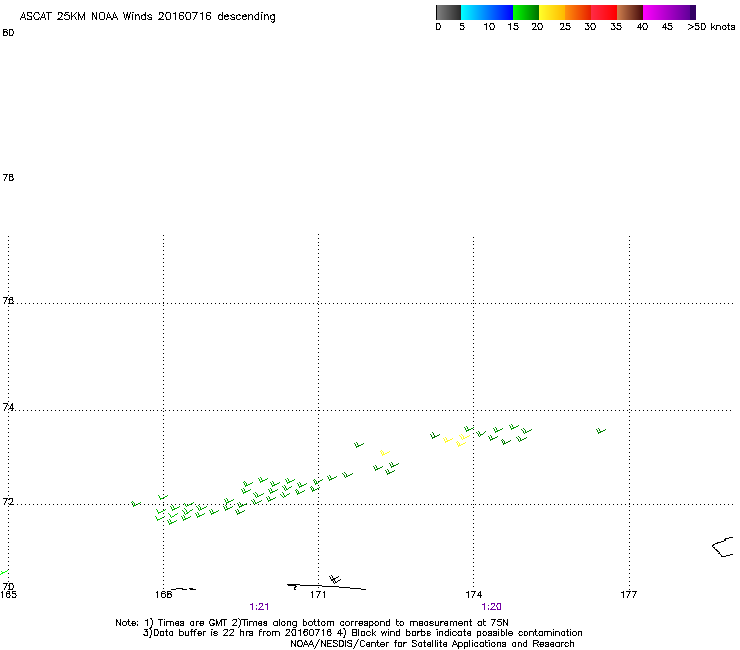The width and height of the screenshot is (740, 650).
Task: Click the ">50 knots" legend label
Action: (x=711, y=27)
